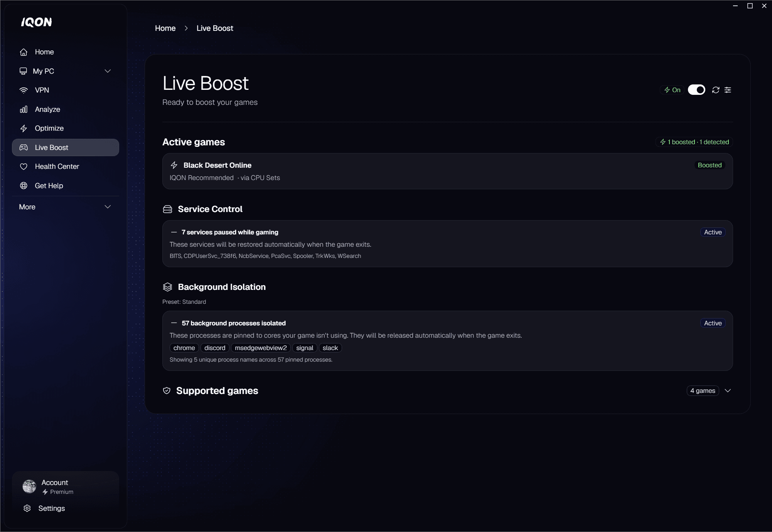Open Live Boost options sliders icon
772x532 pixels.
728,90
